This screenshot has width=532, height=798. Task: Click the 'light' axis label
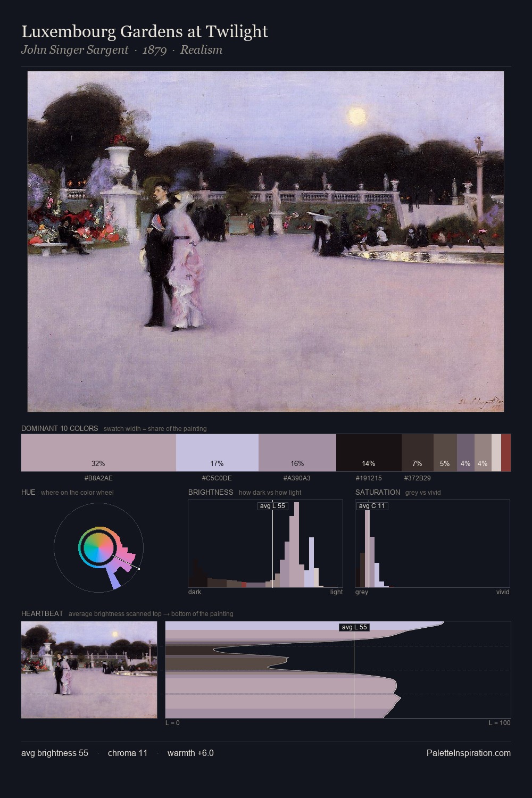[336, 592]
